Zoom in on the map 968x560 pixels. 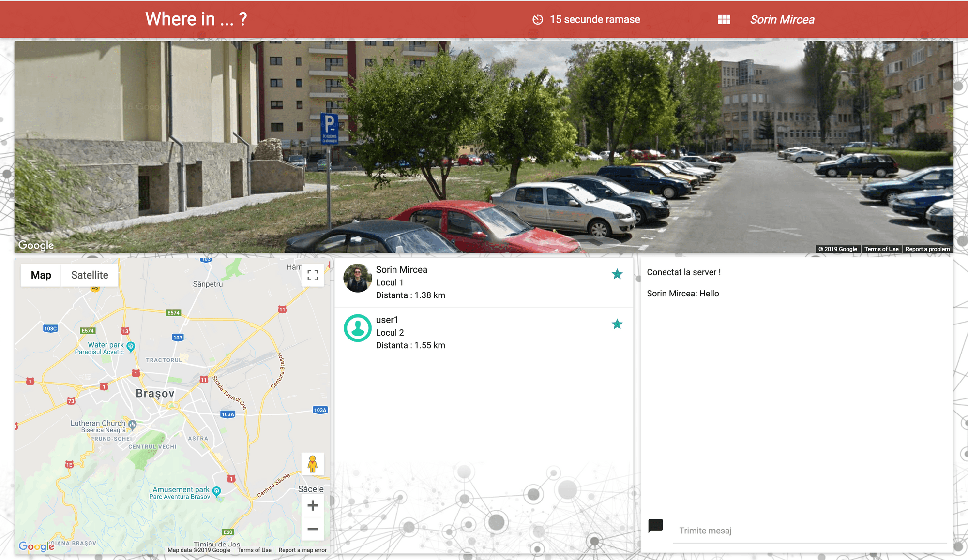(x=313, y=505)
